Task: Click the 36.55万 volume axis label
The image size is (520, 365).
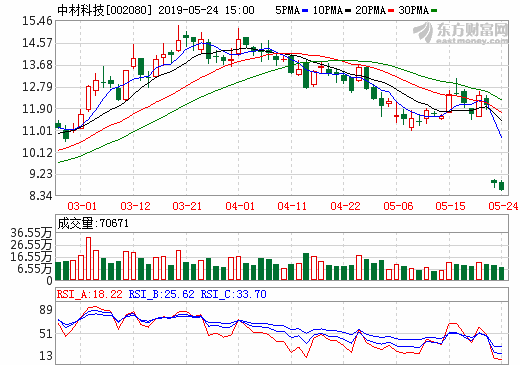Action: click(x=31, y=233)
